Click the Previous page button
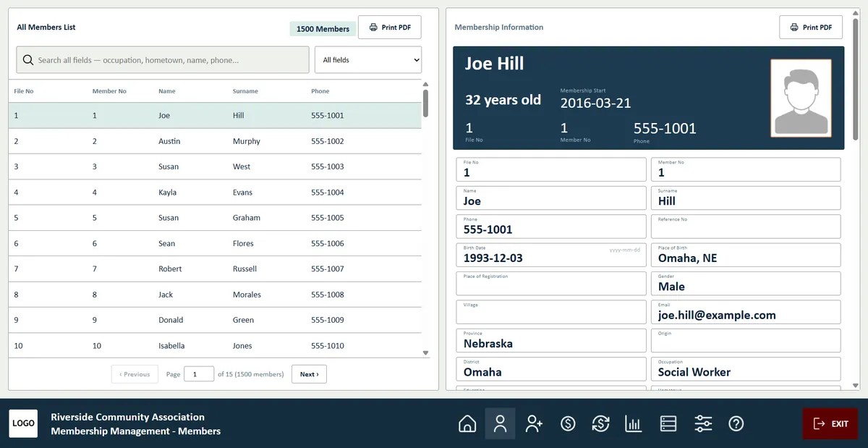Screen dimensions: 868x448 pyautogui.click(x=135, y=374)
